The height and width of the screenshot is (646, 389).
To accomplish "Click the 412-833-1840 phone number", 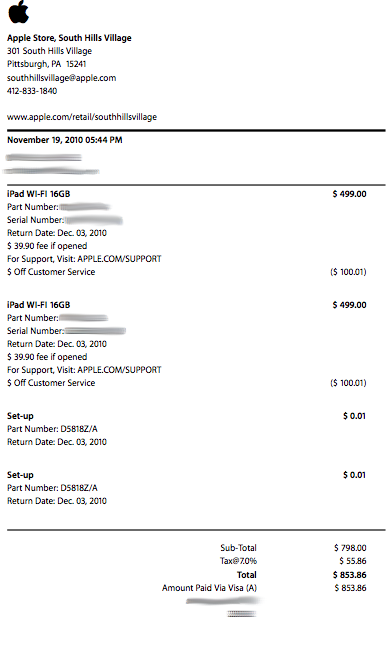I will tap(32, 91).
